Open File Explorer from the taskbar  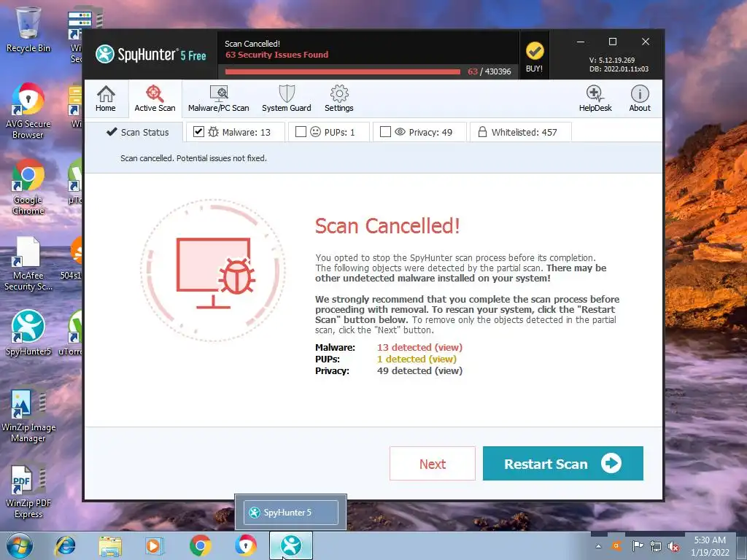110,545
